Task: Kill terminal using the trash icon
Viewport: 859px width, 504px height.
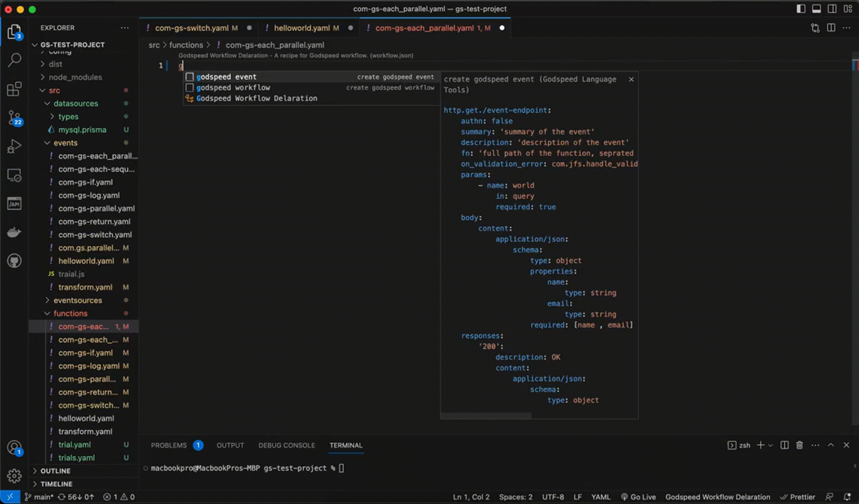Action: click(799, 445)
